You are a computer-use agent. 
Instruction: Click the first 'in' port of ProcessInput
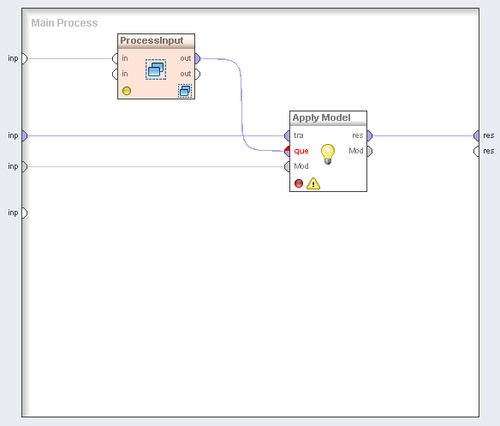[x=115, y=59]
